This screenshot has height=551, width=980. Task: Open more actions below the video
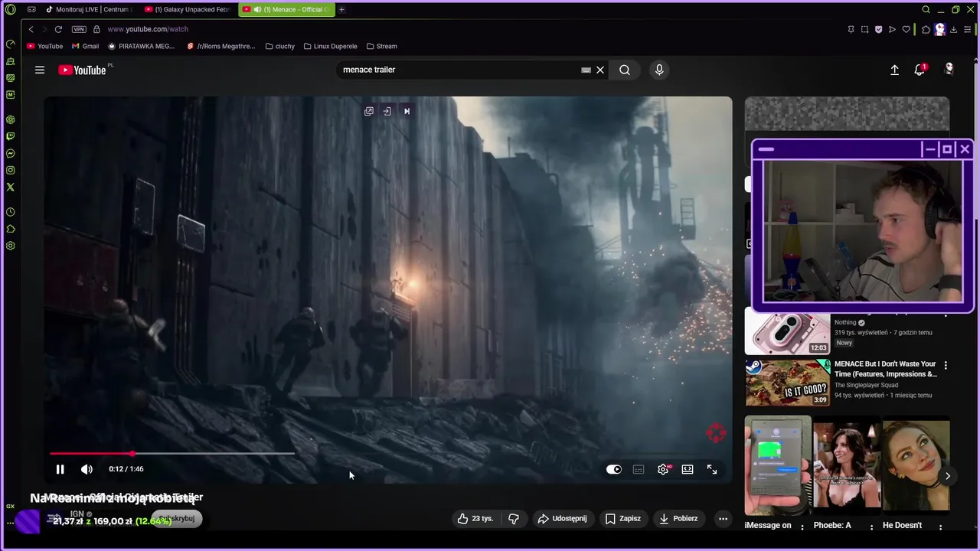tap(723, 518)
